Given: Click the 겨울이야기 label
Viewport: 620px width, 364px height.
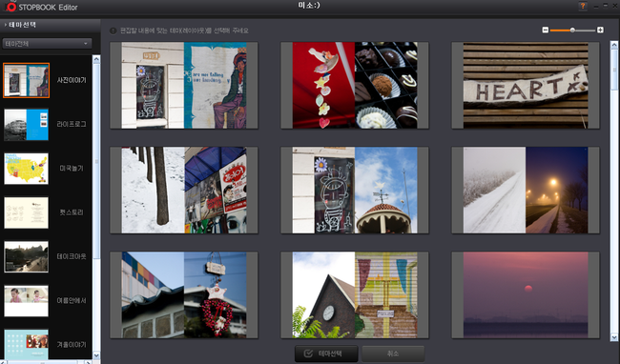Looking at the screenshot, I should pos(72,345).
